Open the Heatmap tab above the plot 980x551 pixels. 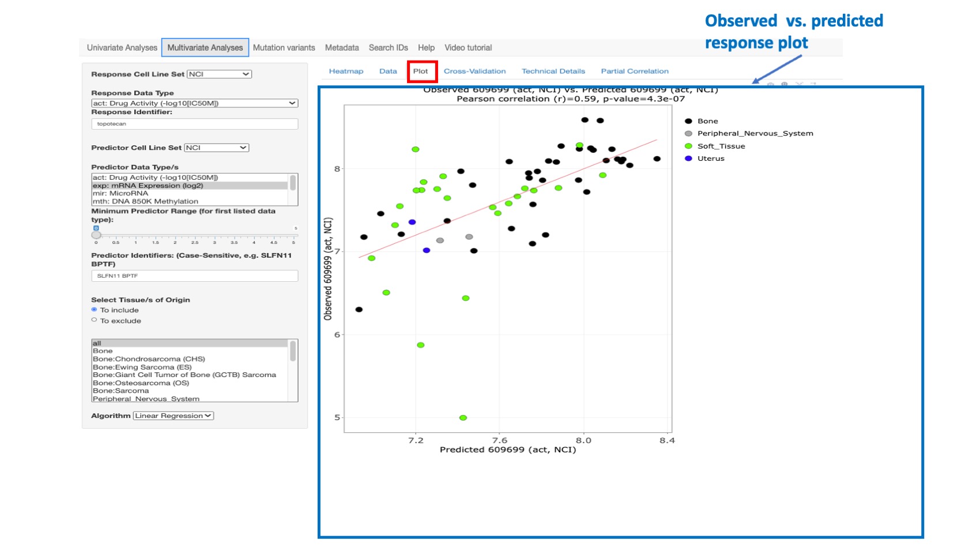(346, 71)
